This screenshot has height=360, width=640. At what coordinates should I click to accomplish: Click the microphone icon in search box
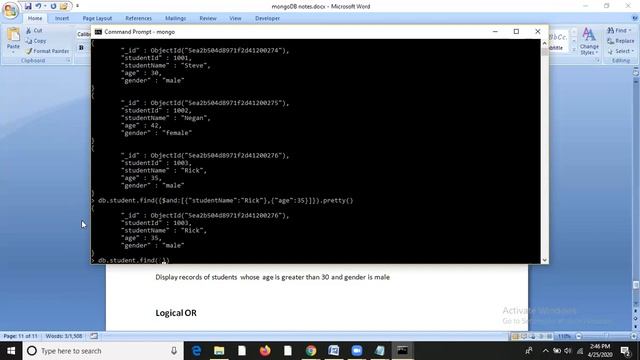tap(174, 351)
